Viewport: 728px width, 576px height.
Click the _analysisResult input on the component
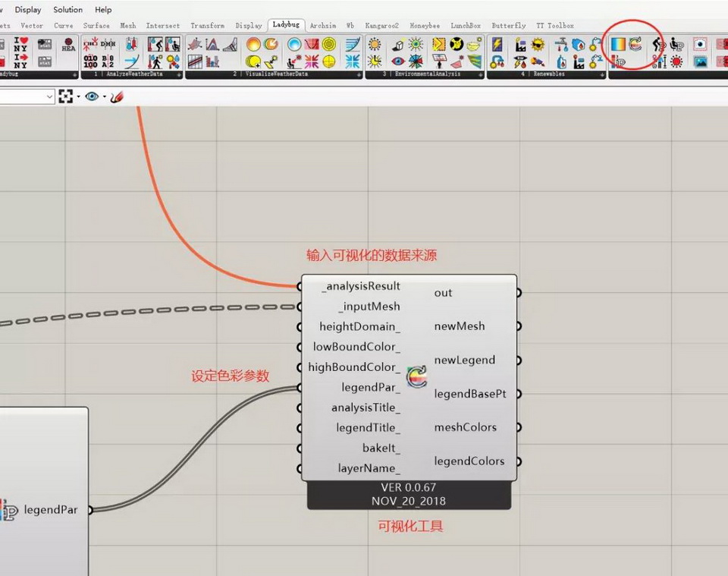[300, 287]
